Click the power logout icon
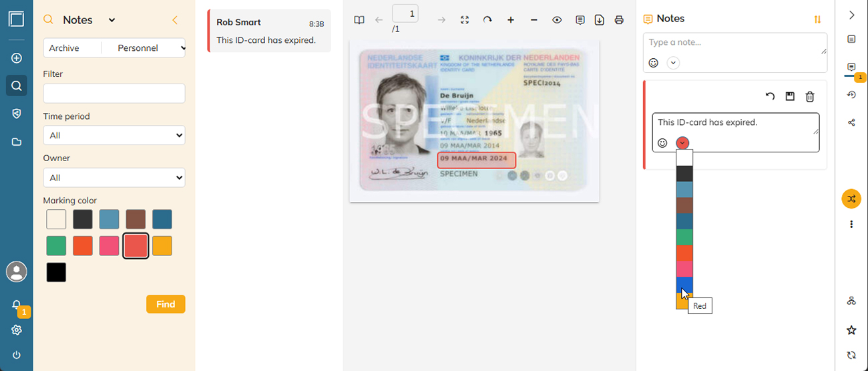The image size is (868, 371). coord(17,355)
